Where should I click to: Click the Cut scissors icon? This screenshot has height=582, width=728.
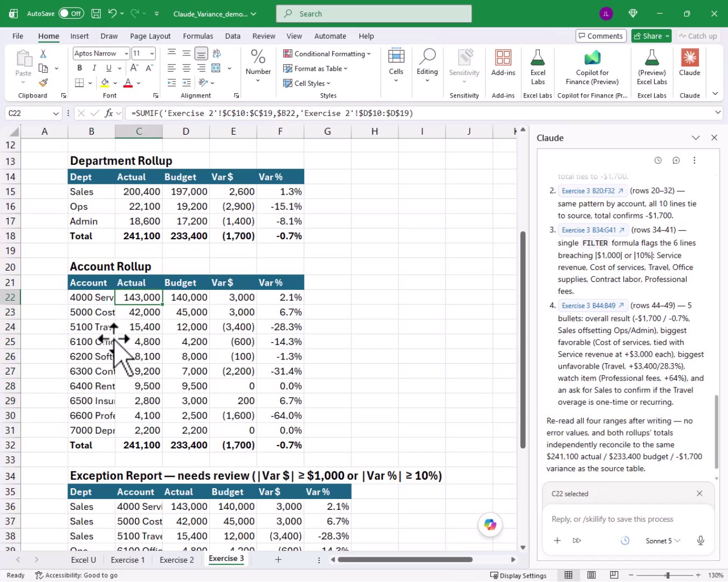tap(43, 53)
